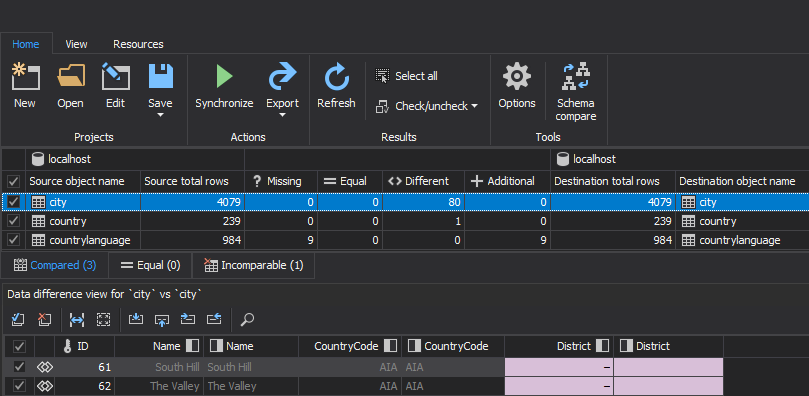Click the source Name column header
The height and width of the screenshot is (396, 809).
tap(159, 346)
